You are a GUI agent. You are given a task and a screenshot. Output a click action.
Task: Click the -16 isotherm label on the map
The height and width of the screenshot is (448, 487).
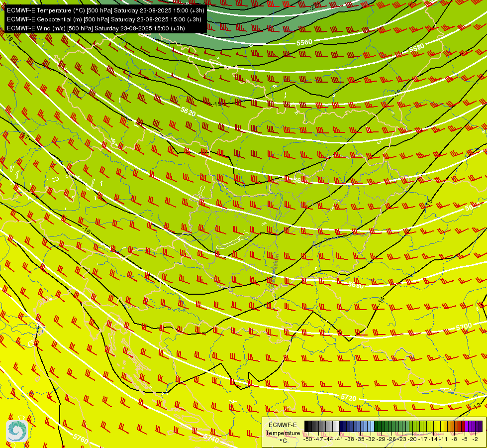[x=87, y=230]
